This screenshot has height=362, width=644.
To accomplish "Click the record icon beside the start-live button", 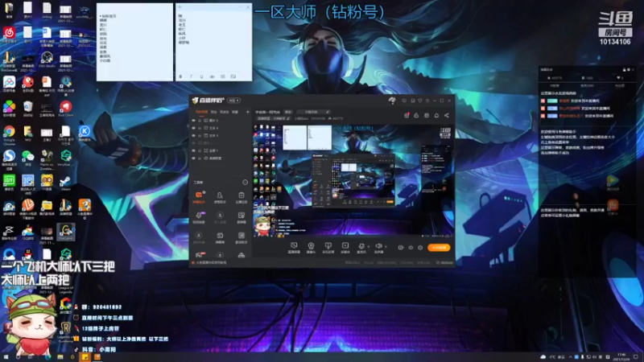I will (x=400, y=248).
